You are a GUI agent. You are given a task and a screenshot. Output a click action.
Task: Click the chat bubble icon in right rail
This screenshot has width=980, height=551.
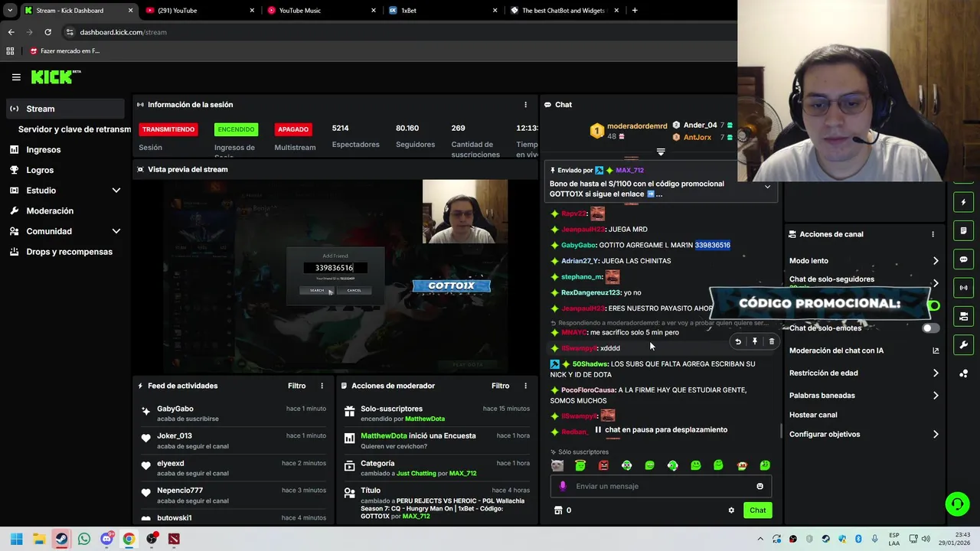tap(963, 259)
